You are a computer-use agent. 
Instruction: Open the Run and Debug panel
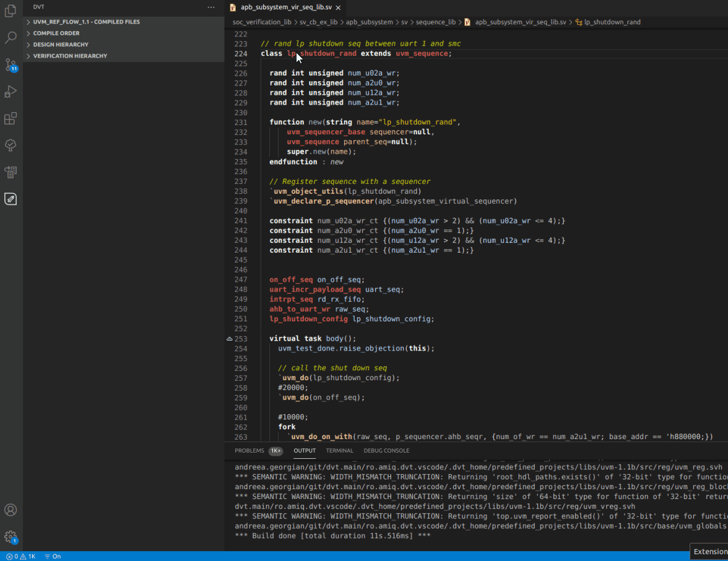pos(10,92)
